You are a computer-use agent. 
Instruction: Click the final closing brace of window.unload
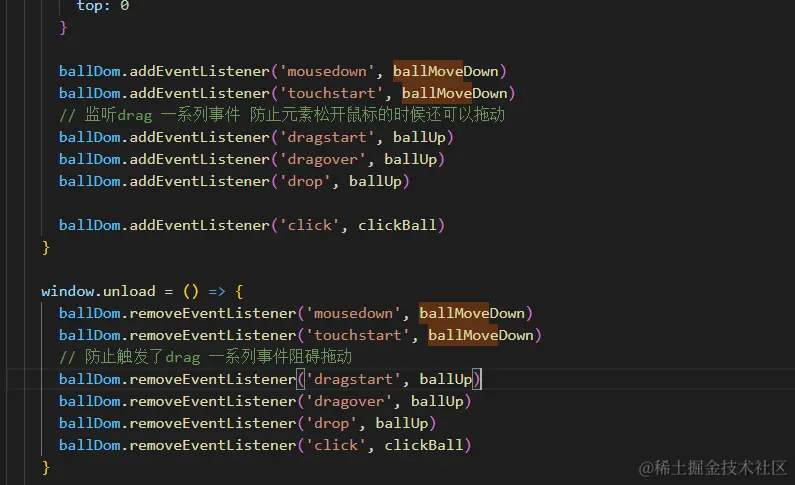pyautogui.click(x=46, y=467)
